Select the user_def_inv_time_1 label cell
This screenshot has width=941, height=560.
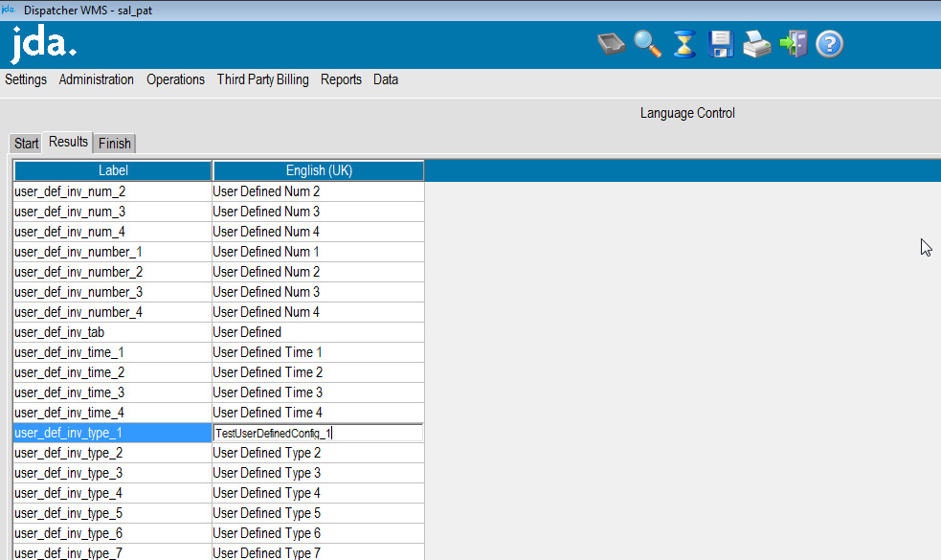112,352
